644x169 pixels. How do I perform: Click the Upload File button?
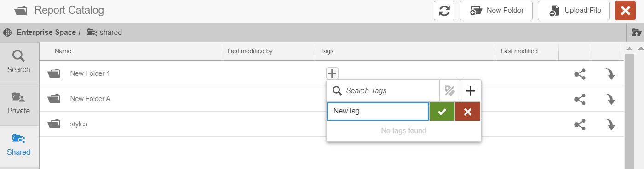point(574,11)
